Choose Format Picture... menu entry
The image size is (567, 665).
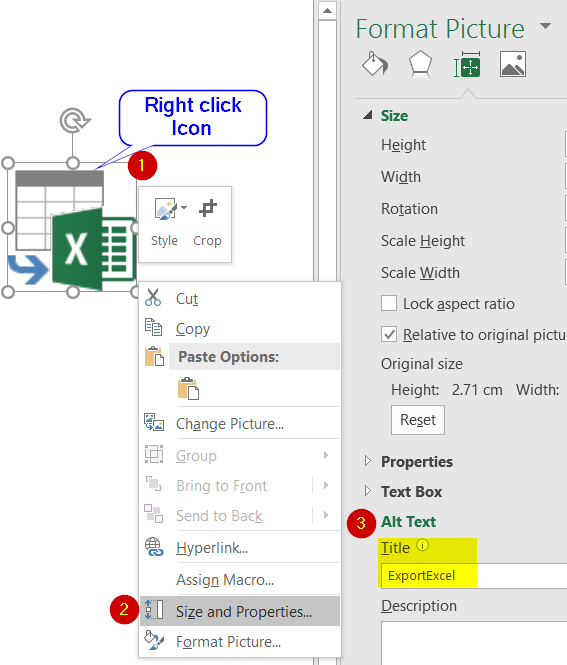click(240, 641)
